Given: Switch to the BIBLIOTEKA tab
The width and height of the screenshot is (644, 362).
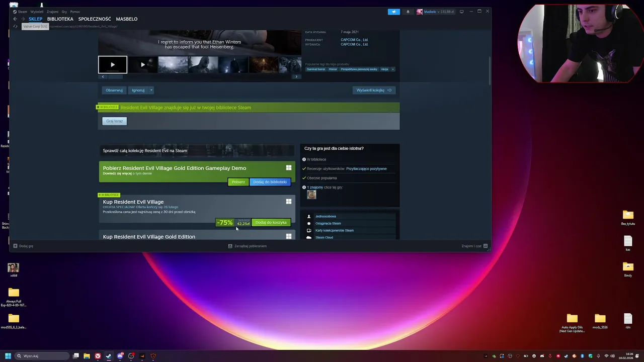Looking at the screenshot, I should (x=60, y=19).
